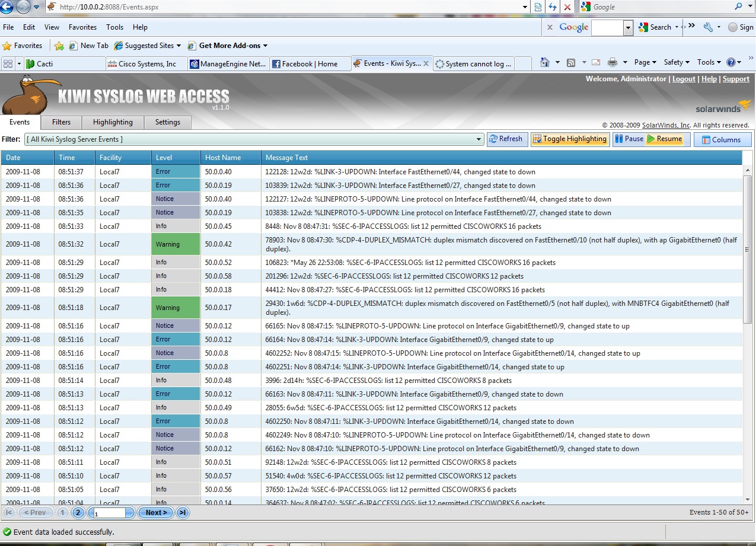This screenshot has height=546, width=756.
Task: Open the Edit menu
Action: click(x=29, y=27)
